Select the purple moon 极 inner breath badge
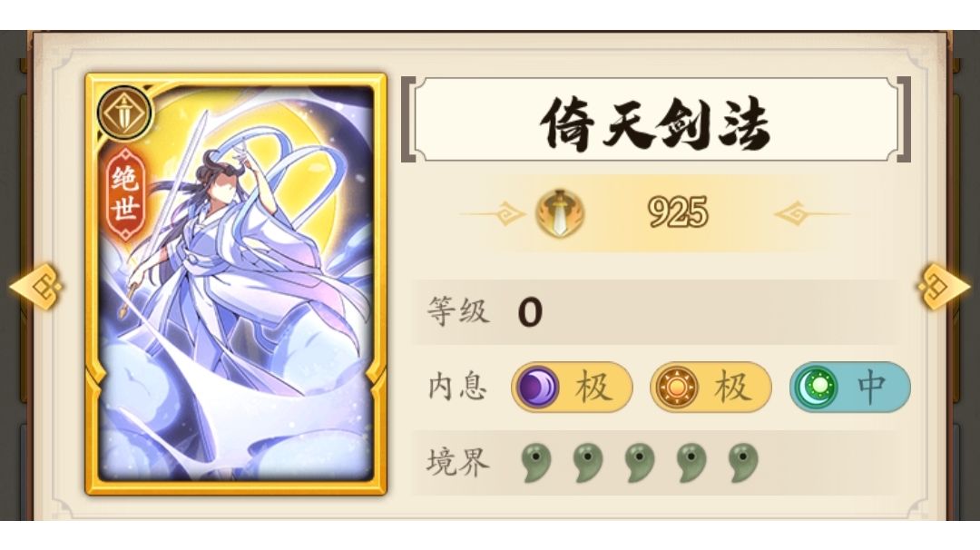 pos(572,387)
